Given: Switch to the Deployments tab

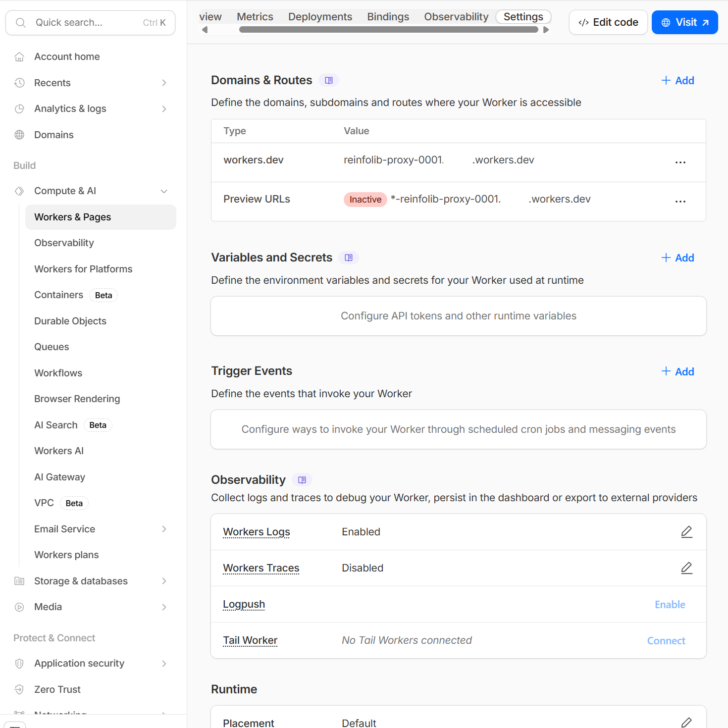Looking at the screenshot, I should coord(320,17).
